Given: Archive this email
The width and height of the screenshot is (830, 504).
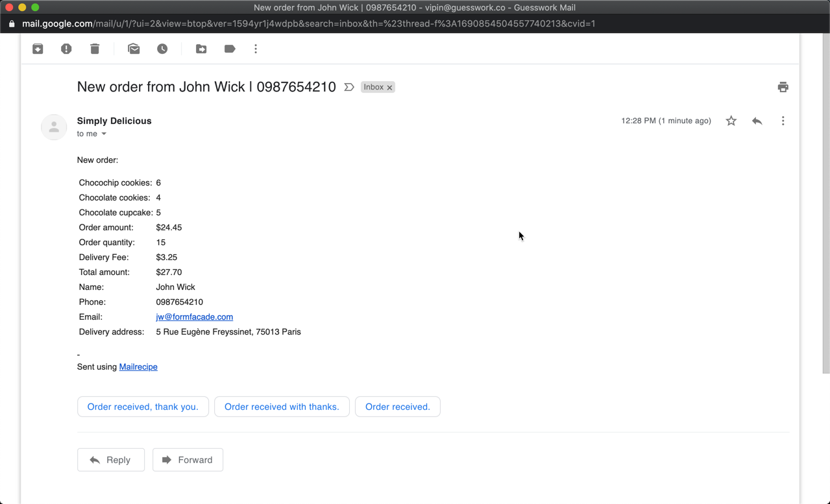Looking at the screenshot, I should [38, 49].
